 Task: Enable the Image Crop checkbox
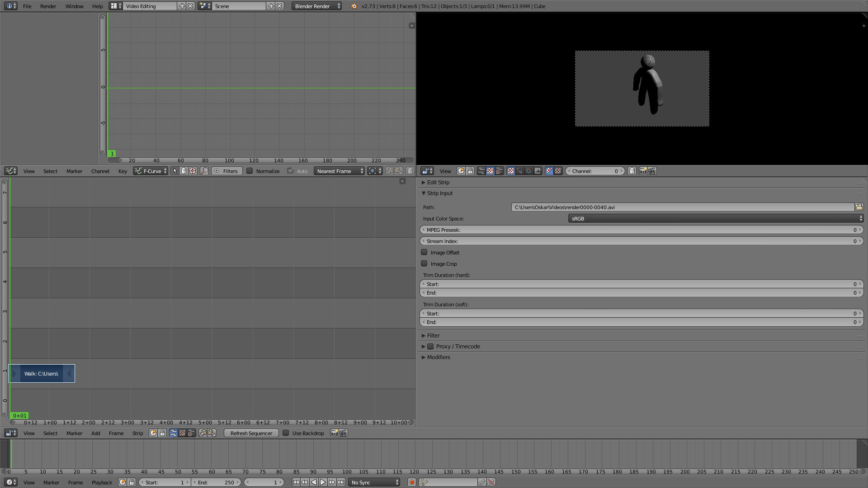point(424,263)
